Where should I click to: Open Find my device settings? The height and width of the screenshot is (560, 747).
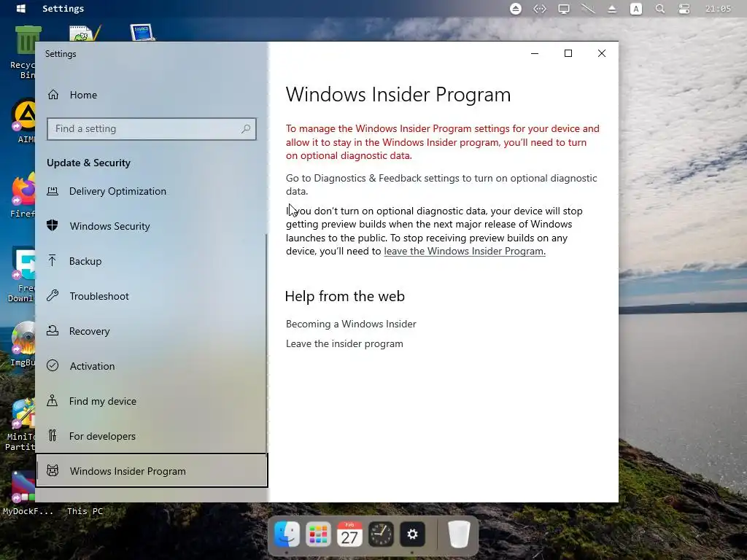(151, 401)
